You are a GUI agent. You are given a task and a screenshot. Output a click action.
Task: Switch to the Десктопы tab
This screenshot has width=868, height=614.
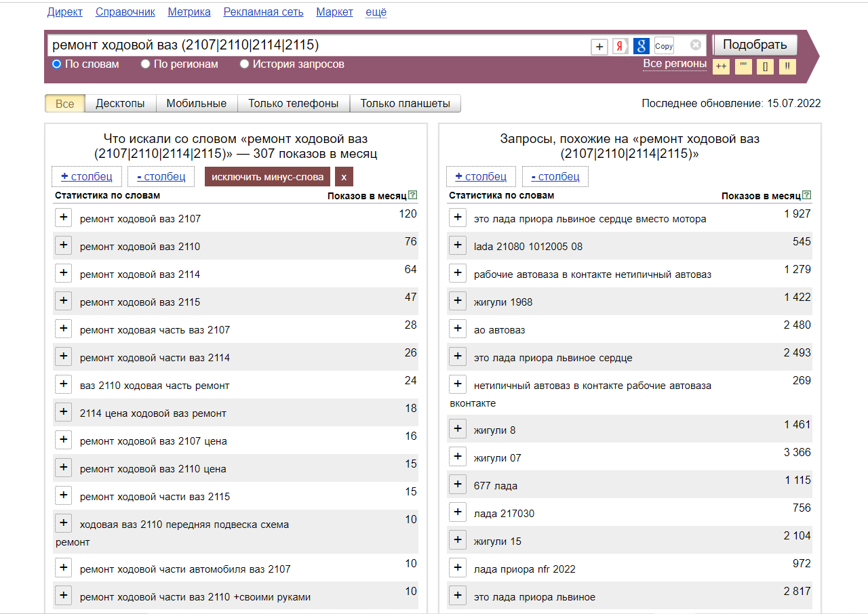120,104
